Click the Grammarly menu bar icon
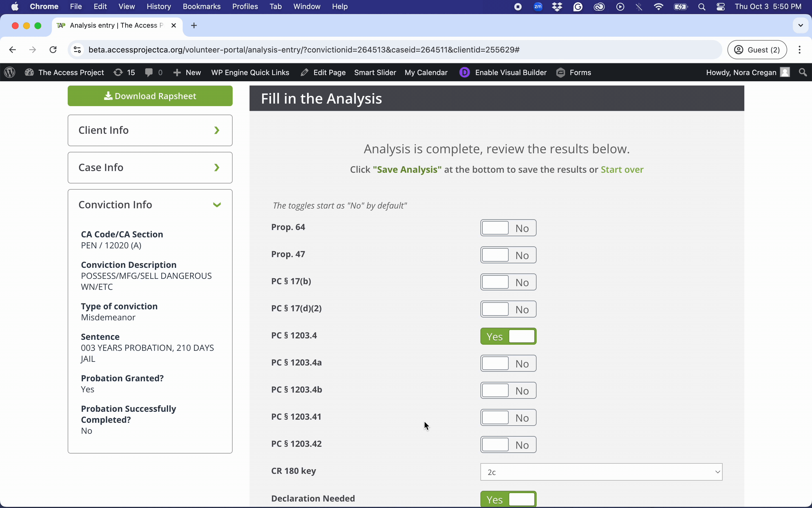 tap(578, 7)
